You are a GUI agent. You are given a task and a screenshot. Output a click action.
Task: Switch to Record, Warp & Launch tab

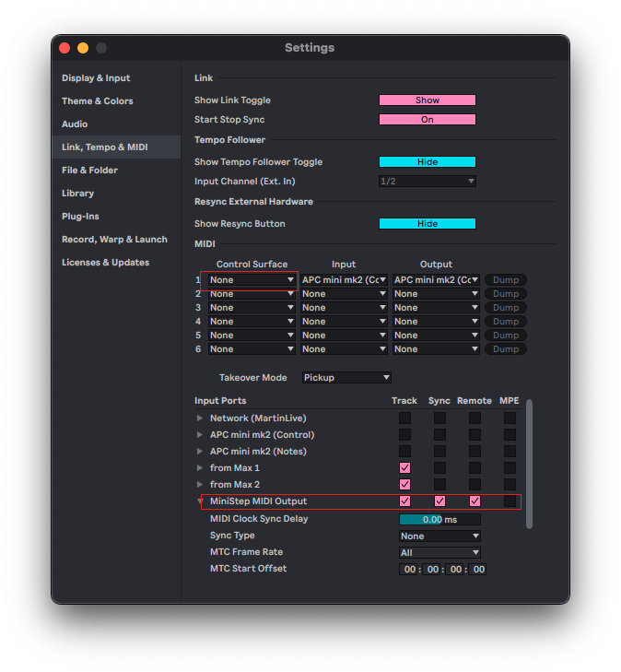point(114,240)
